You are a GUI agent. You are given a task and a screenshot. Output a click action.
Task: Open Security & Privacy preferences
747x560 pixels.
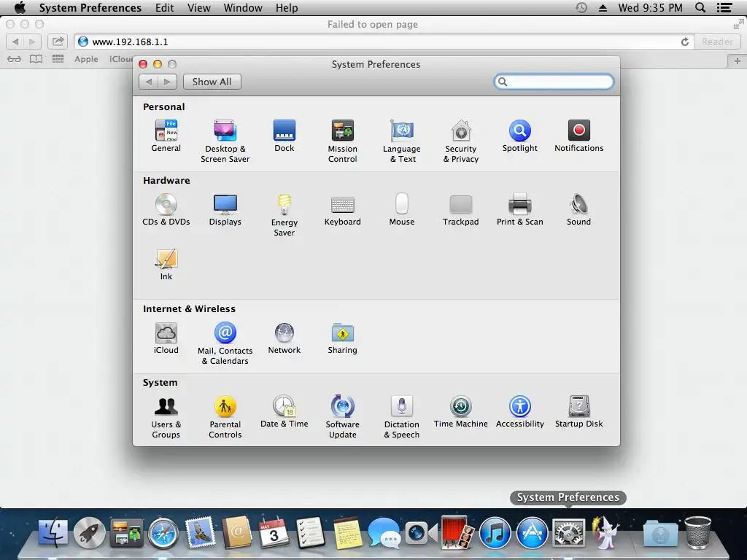click(x=461, y=141)
